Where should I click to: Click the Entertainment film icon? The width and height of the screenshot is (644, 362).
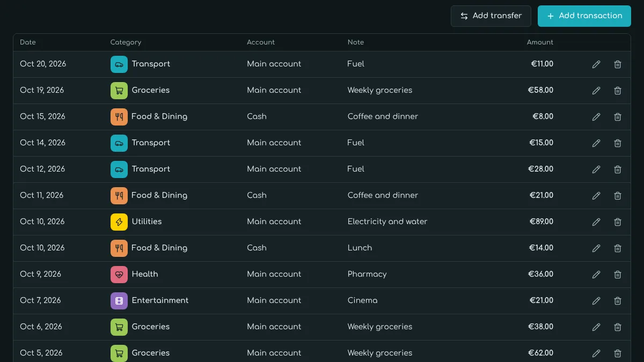(x=119, y=301)
